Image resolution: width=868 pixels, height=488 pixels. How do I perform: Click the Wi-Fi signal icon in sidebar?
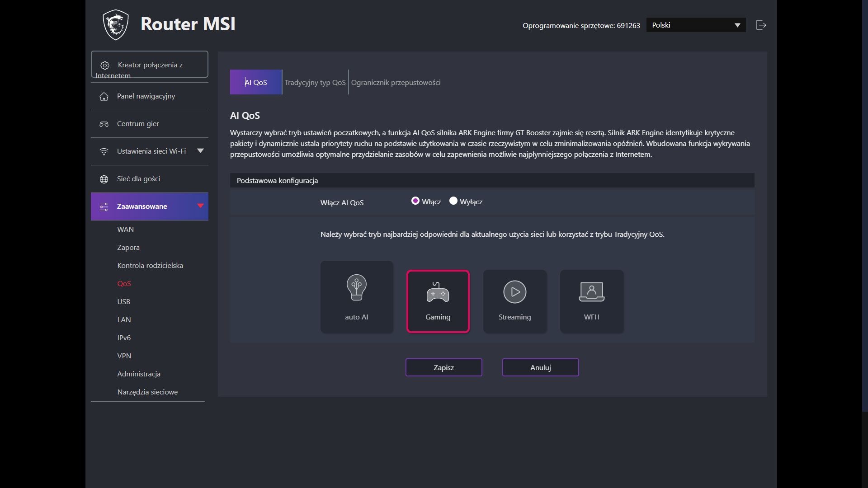click(x=104, y=151)
